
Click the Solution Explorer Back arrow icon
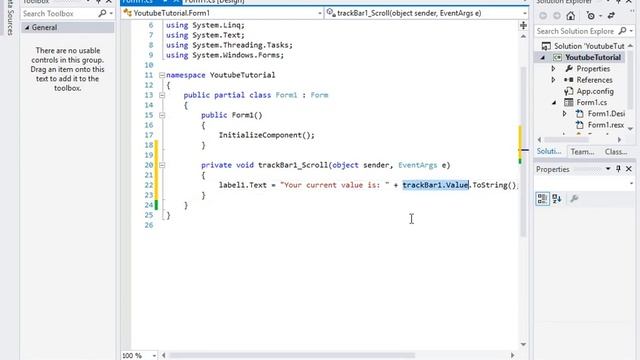543,16
